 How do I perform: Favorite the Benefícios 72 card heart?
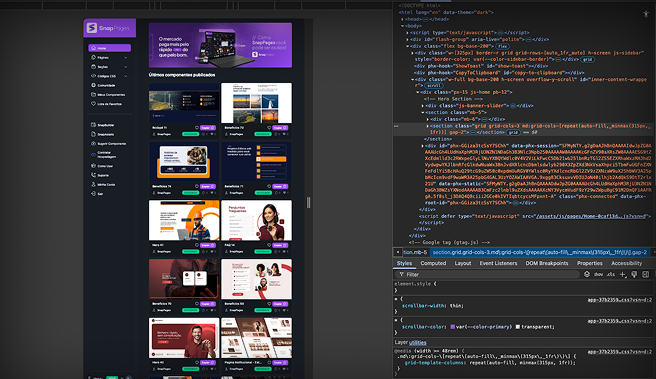(x=269, y=128)
